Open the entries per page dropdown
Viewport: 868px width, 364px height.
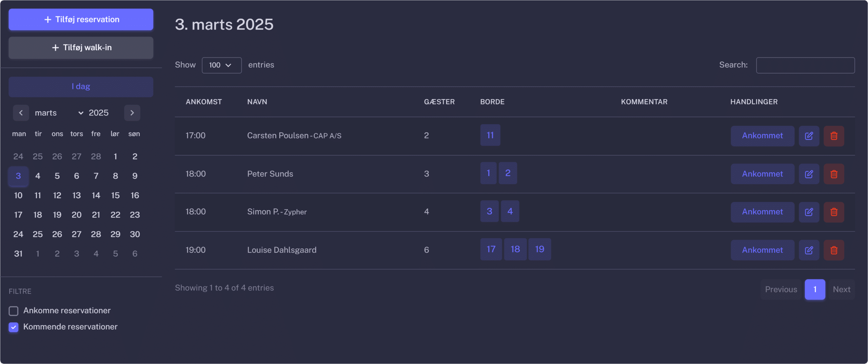click(x=221, y=65)
